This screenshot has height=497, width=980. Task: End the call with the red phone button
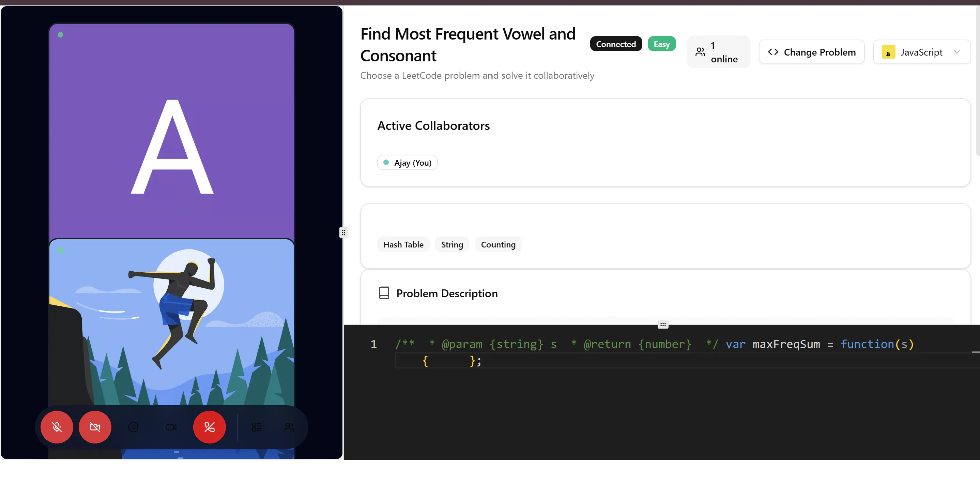[209, 427]
